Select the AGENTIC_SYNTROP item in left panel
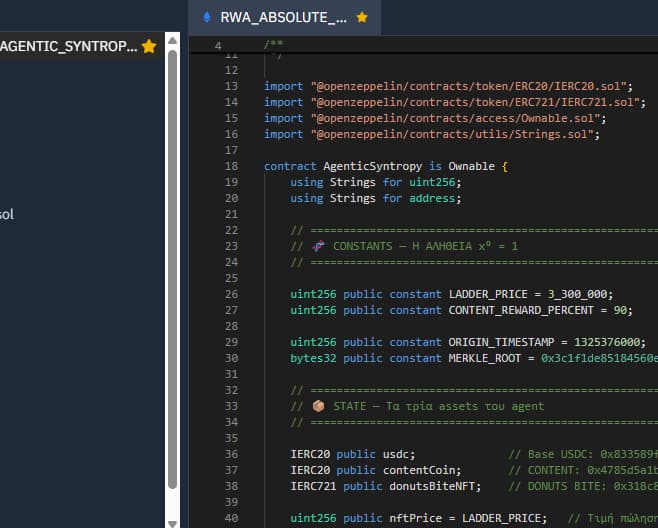This screenshot has width=658, height=528. coord(68,46)
